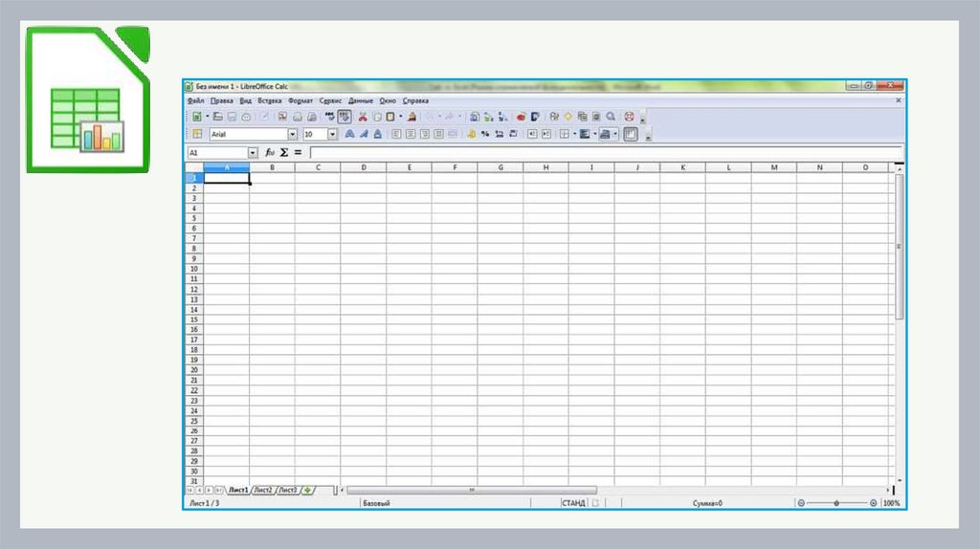Click the Find & Replace magnifier icon
This screenshot has height=549, width=980.
pos(611,117)
